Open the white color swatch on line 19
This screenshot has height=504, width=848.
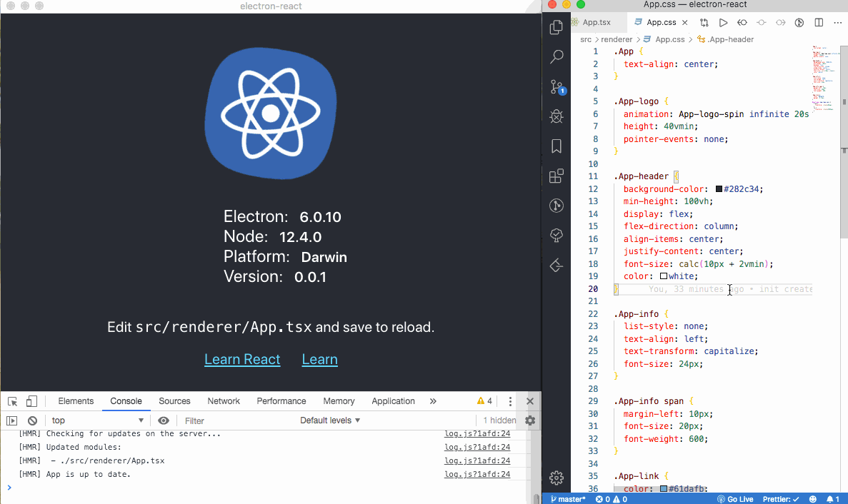[x=664, y=276]
